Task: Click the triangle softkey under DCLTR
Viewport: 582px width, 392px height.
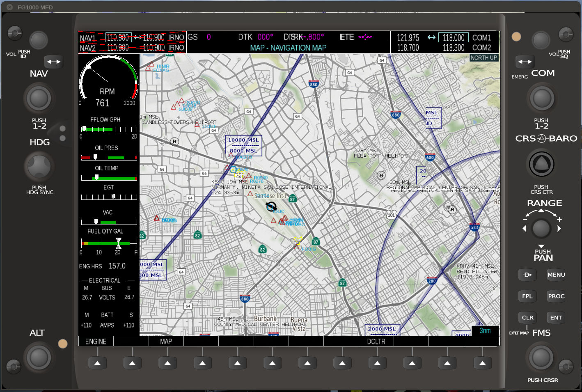Action: point(377,363)
